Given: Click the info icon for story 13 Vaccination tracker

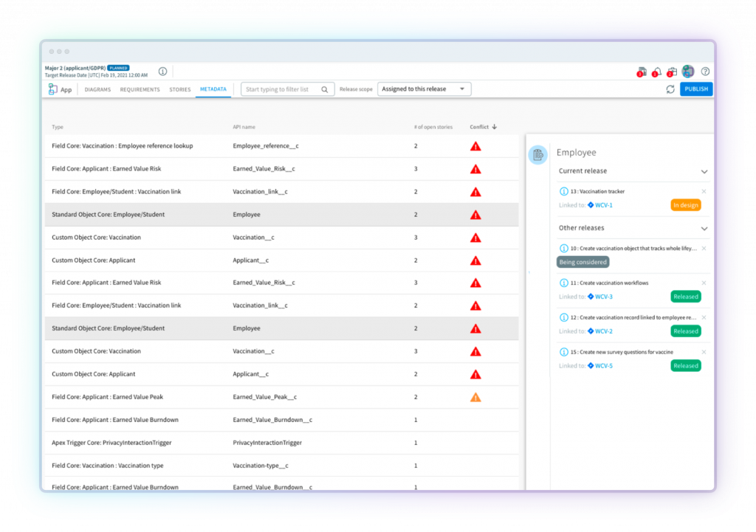Looking at the screenshot, I should 564,192.
